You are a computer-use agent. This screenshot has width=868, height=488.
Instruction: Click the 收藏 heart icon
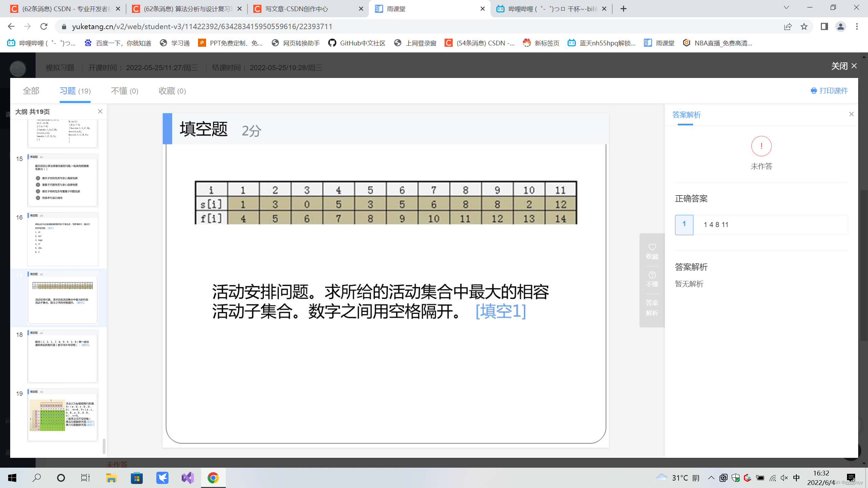(652, 247)
